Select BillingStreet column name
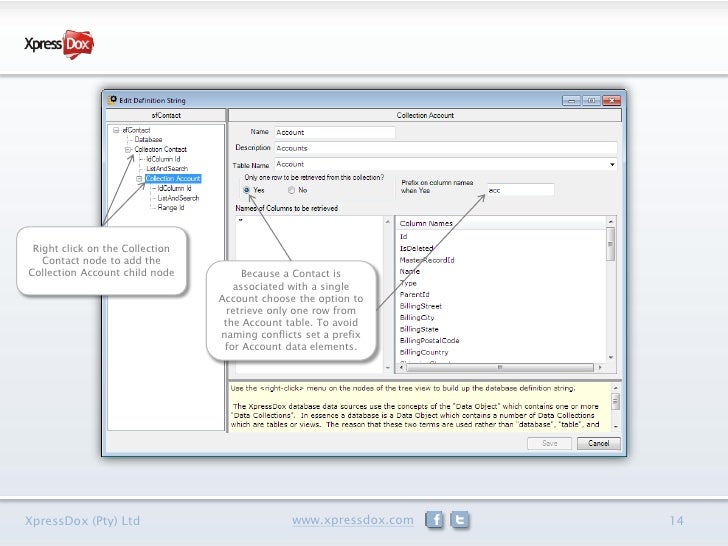This screenshot has height=546, width=728. coord(421,306)
